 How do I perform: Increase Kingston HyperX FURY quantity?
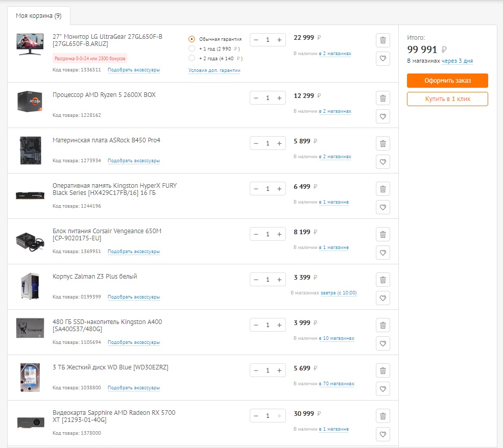point(279,189)
